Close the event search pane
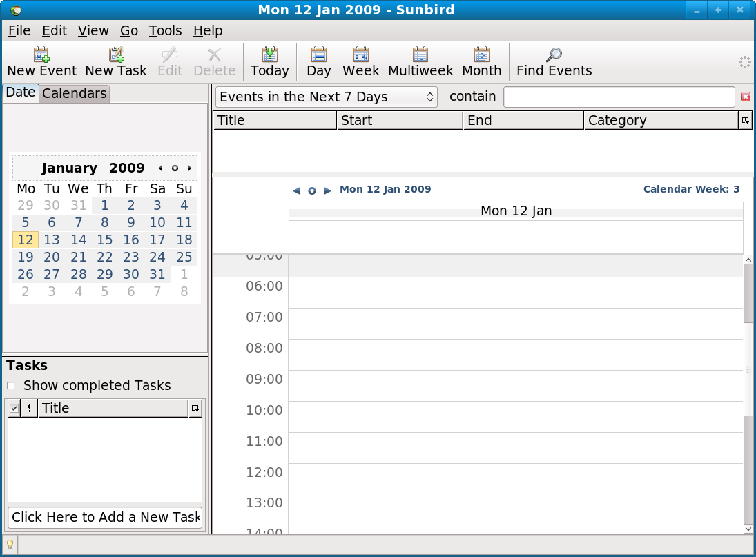 (746, 97)
